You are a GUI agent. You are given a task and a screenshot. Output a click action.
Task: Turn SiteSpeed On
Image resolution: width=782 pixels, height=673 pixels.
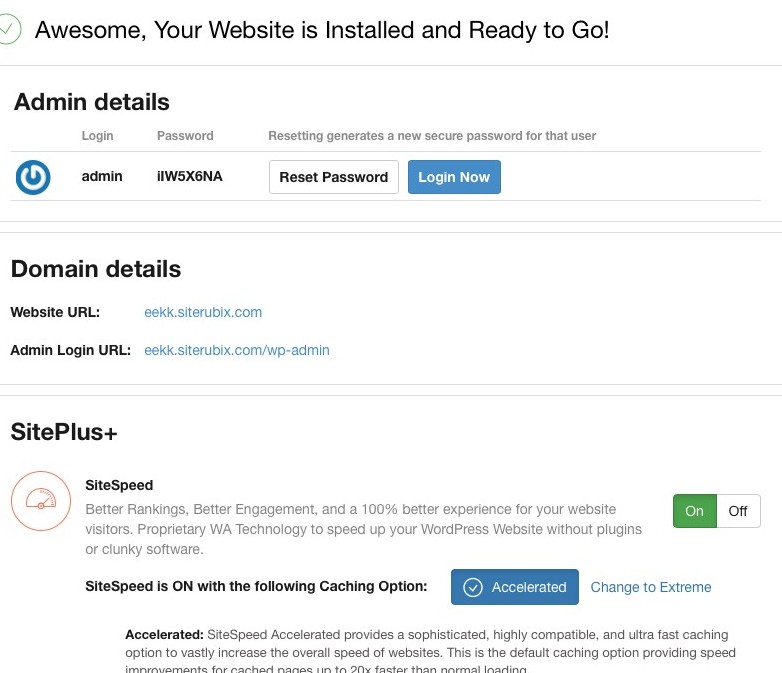coord(695,511)
